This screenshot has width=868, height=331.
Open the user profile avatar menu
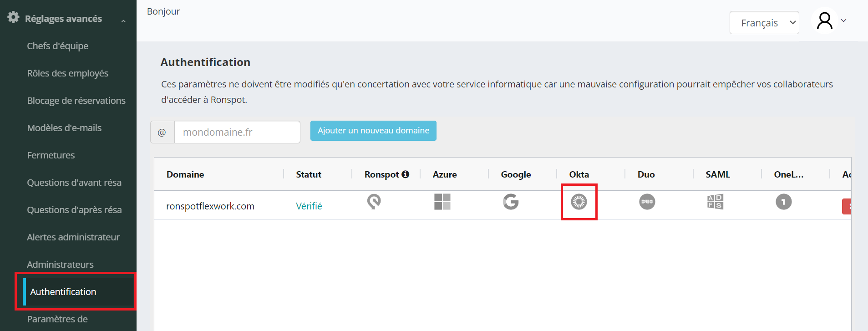click(824, 21)
